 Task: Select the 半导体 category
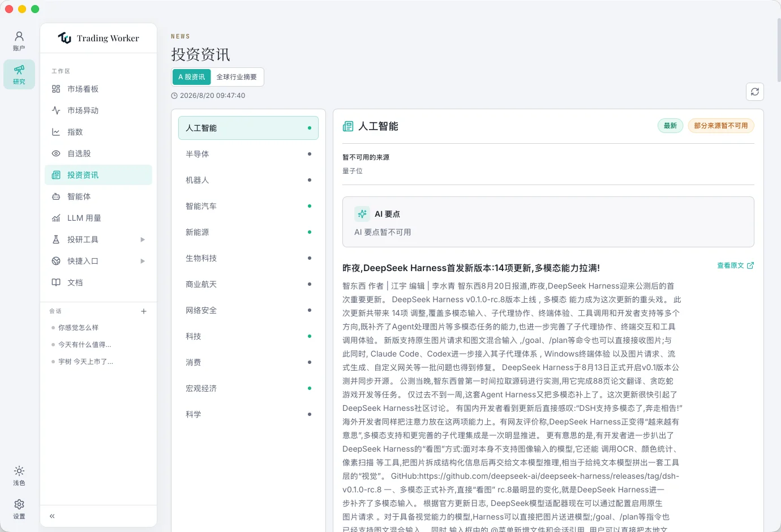tap(248, 154)
